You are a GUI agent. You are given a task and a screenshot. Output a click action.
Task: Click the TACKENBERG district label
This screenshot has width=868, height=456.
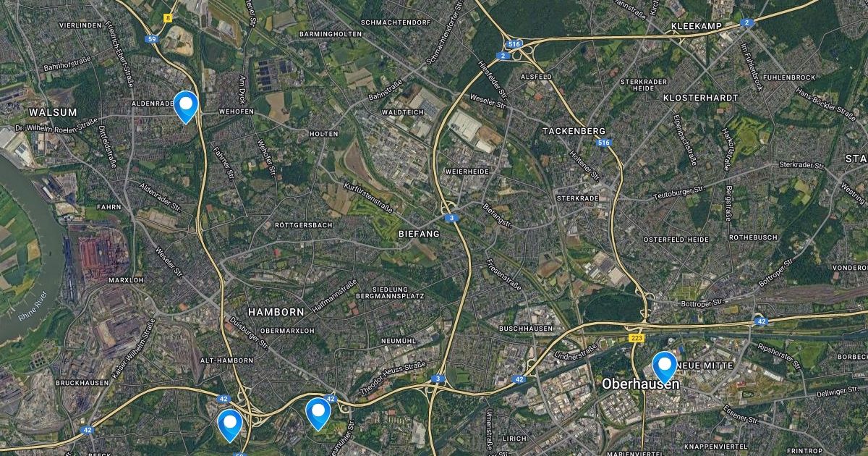pyautogui.click(x=574, y=131)
